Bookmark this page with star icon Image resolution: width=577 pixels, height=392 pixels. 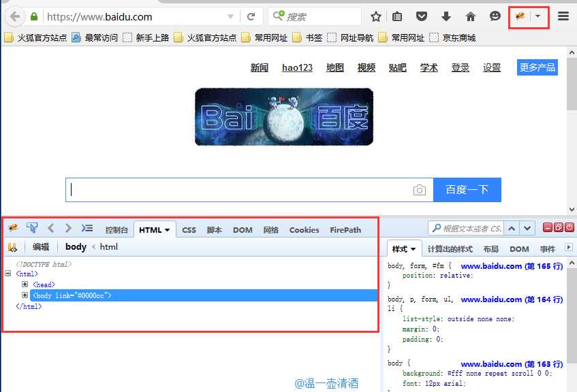pyautogui.click(x=376, y=16)
